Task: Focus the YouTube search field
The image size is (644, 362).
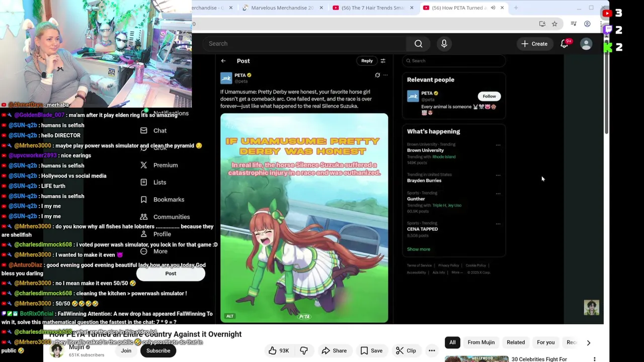Action: [304, 44]
